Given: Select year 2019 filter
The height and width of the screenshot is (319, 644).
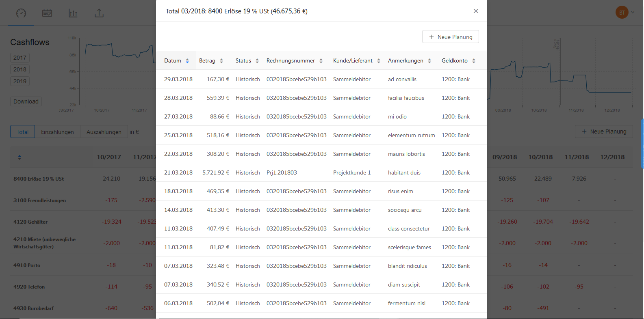Looking at the screenshot, I should click(x=20, y=81).
